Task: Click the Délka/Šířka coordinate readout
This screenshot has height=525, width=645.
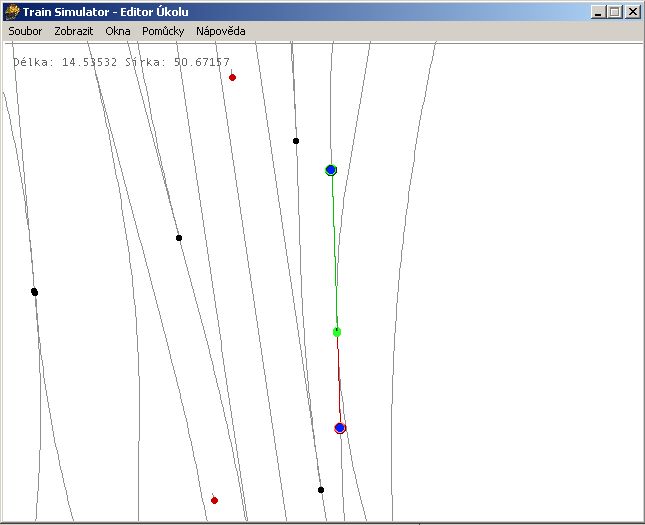Action: 121,62
